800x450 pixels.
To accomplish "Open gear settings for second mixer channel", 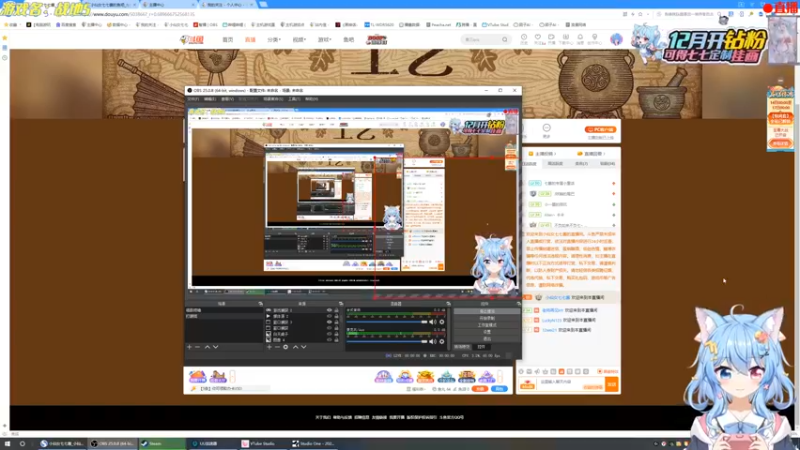I will 442,342.
